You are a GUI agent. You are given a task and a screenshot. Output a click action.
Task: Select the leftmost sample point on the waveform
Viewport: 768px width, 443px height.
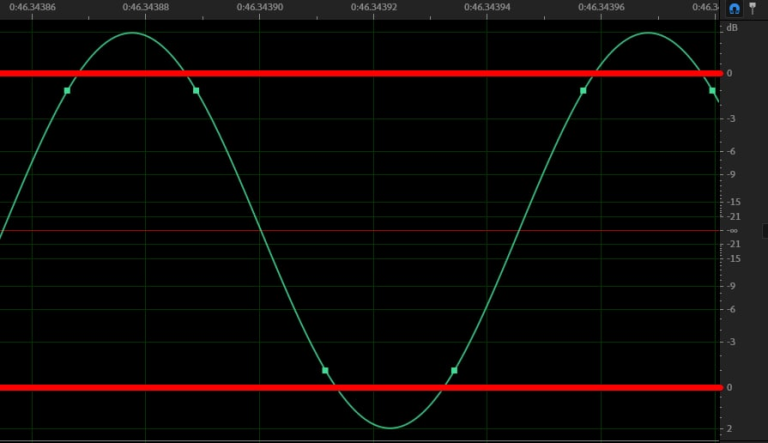pyautogui.click(x=67, y=91)
